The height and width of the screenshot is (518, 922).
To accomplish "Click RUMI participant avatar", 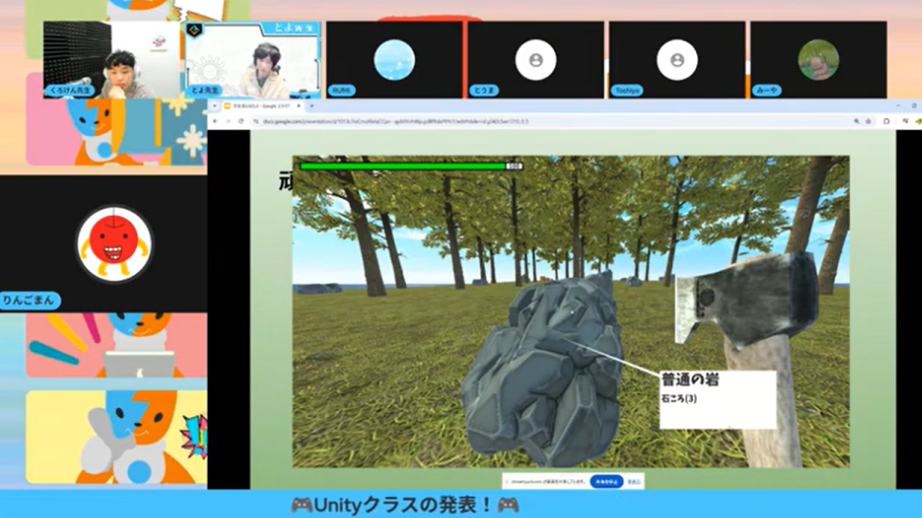I will click(x=394, y=59).
